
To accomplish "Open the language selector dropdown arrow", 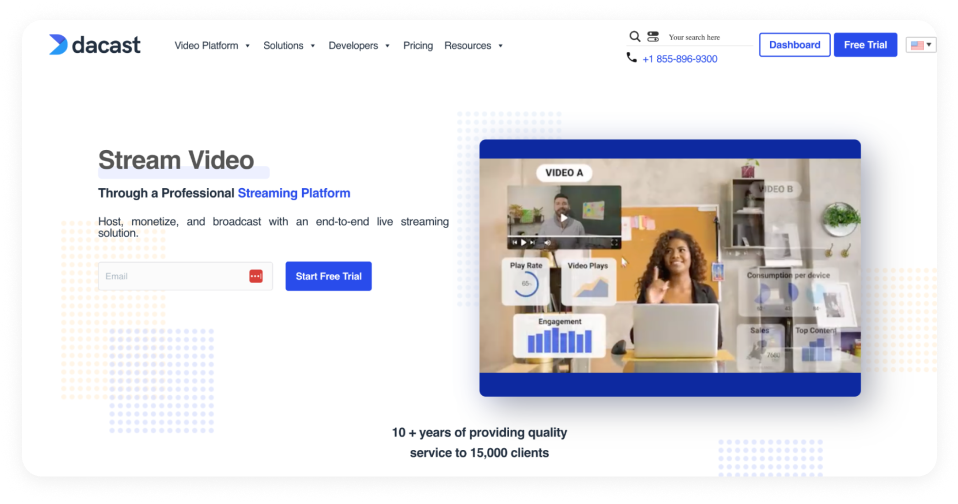I will coord(929,45).
